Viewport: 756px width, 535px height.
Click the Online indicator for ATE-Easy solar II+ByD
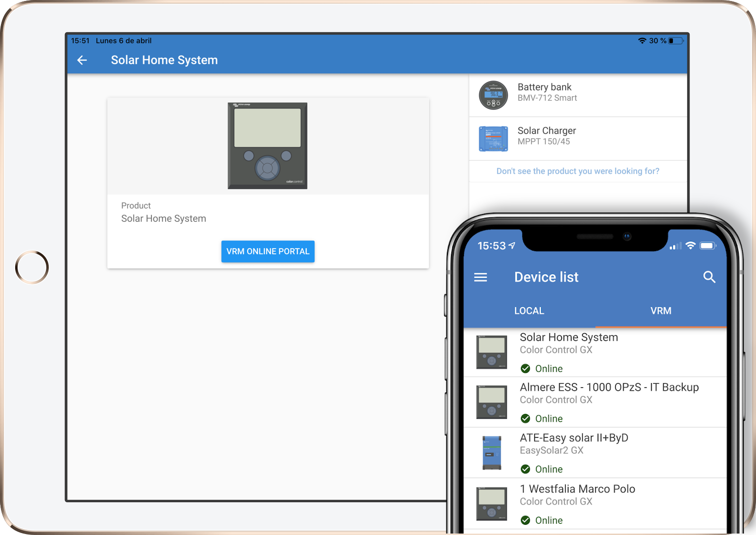[x=525, y=469]
